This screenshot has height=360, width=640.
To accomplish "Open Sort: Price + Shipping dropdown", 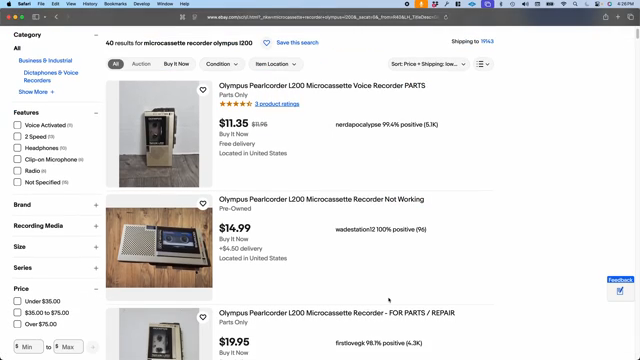I will coord(428,64).
